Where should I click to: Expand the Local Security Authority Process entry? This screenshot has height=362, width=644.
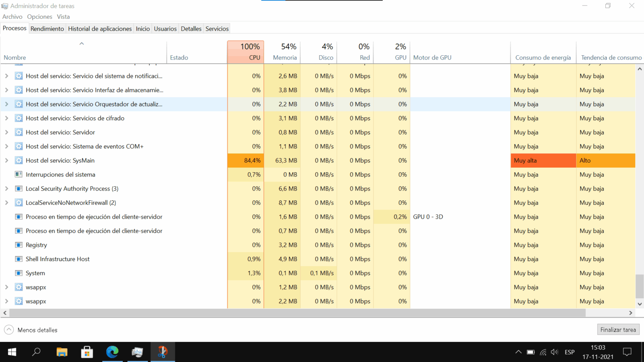pyautogui.click(x=6, y=189)
